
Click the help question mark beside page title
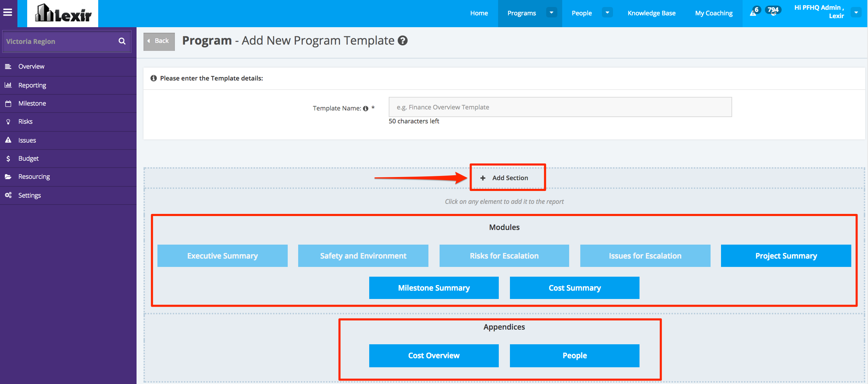point(403,41)
